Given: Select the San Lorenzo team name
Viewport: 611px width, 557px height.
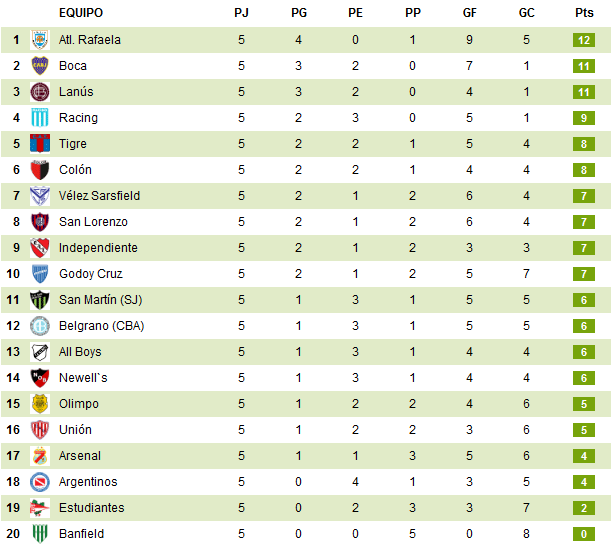Looking at the screenshot, I should click(x=93, y=222).
